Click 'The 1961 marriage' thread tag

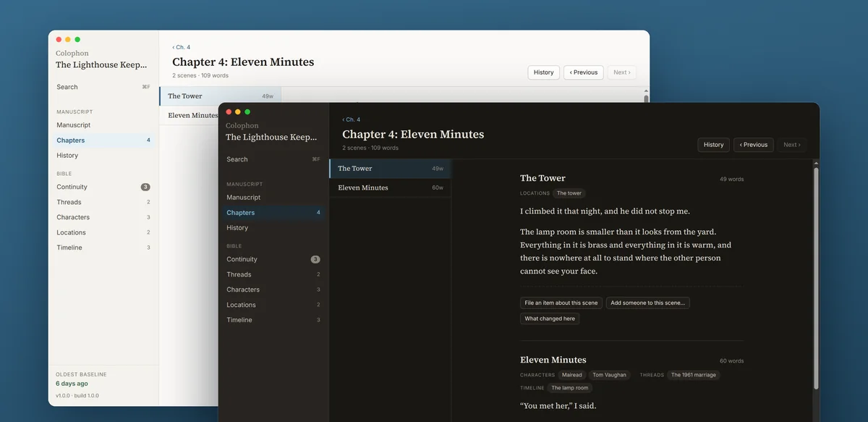694,375
